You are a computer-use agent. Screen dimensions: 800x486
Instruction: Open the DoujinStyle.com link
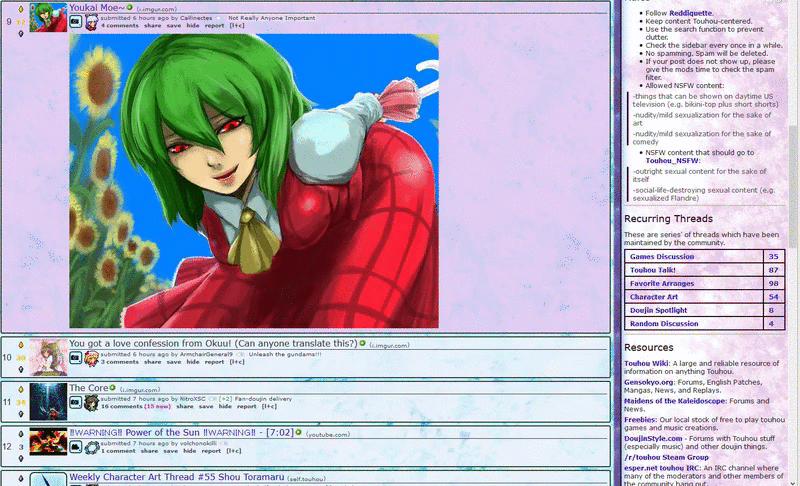[x=653, y=439]
